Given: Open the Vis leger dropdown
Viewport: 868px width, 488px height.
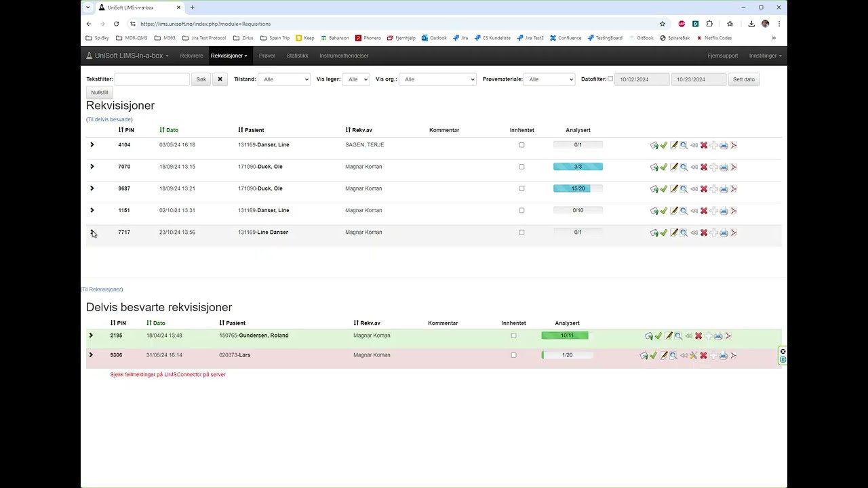Looking at the screenshot, I should coord(356,79).
